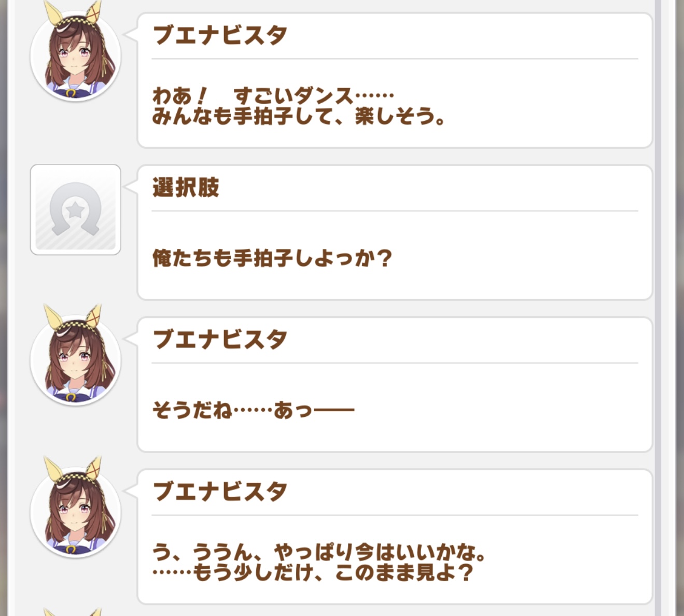Click the ブエナビスタ name above わあ！ すごいダンス
The image size is (684, 616).
coord(220,35)
